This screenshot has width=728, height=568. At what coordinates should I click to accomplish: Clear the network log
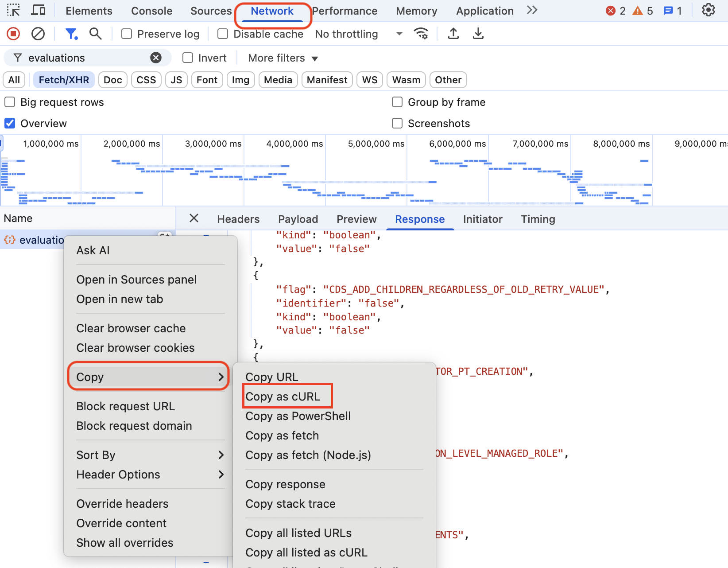[38, 34]
